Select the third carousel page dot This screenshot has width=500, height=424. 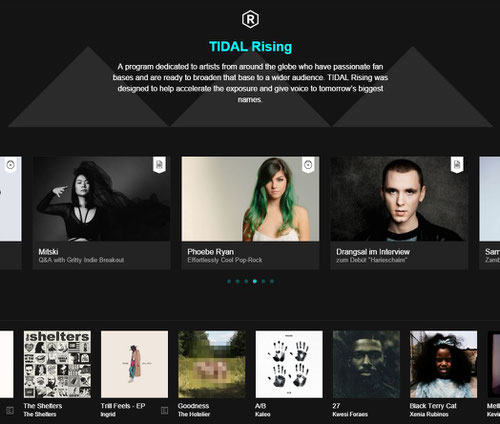point(246,281)
